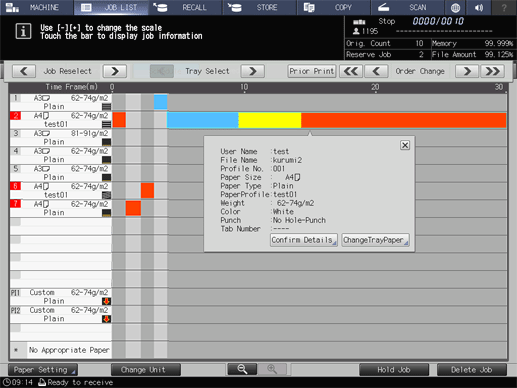The width and height of the screenshot is (517, 388).
Task: Switch to the RECALL tab
Action: [x=185, y=7]
